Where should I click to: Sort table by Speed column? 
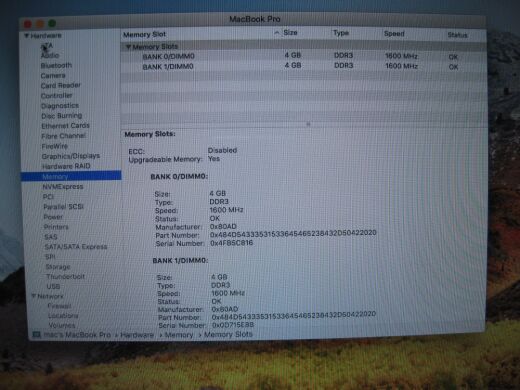tap(394, 34)
